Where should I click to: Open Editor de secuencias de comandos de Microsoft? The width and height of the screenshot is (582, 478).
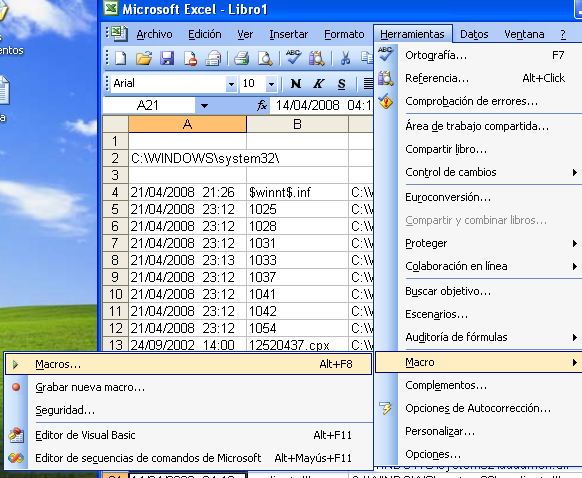(x=188, y=458)
